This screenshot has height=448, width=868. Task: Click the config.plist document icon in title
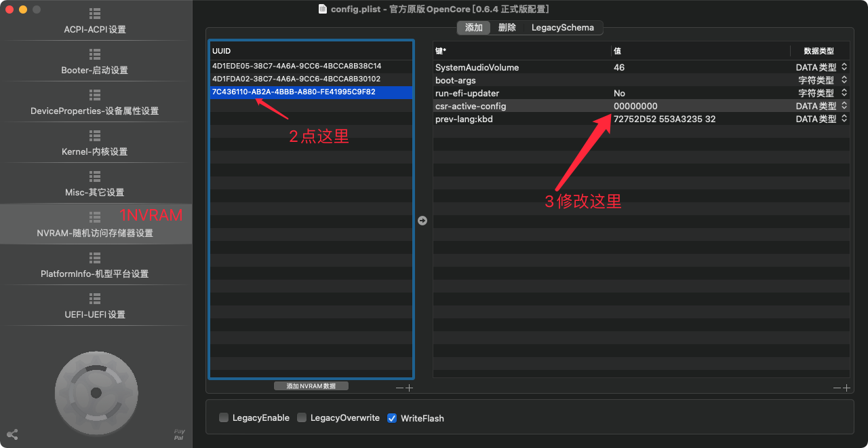323,9
